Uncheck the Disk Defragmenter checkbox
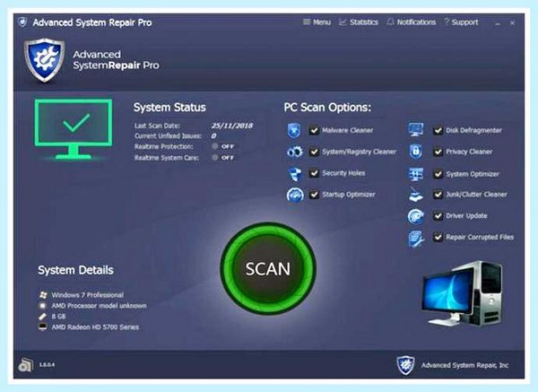Image resolution: width=538 pixels, height=392 pixels. click(x=438, y=130)
